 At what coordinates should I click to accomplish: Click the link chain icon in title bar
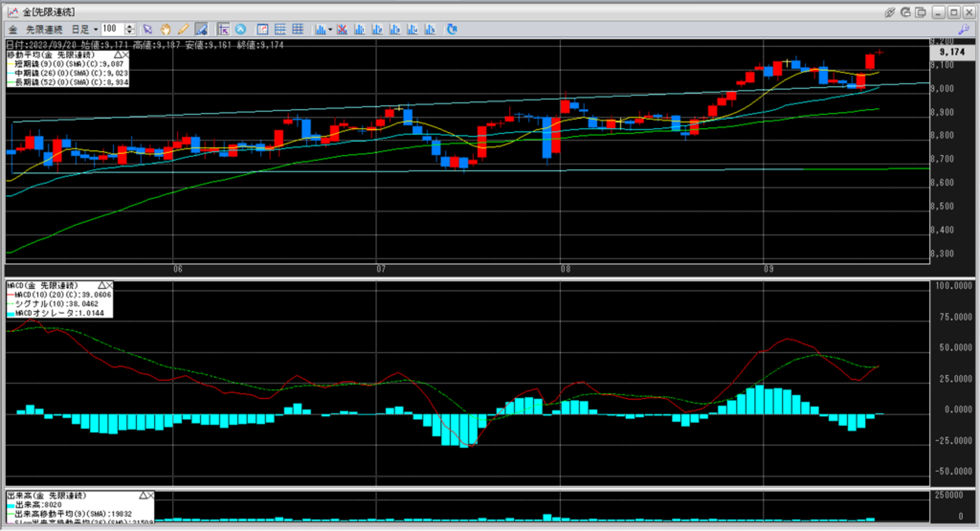(890, 11)
